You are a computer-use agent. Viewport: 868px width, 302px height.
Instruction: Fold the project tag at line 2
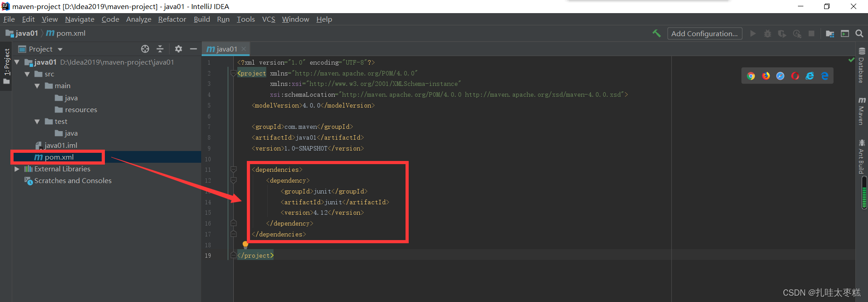point(233,73)
